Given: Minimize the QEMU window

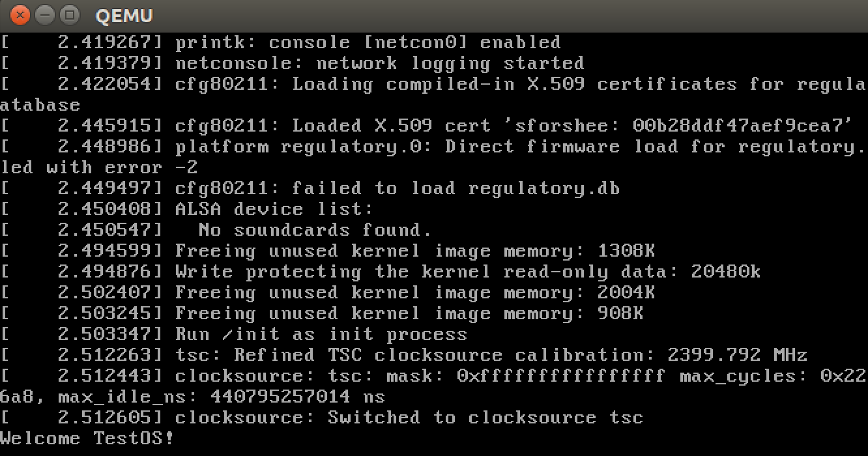Looking at the screenshot, I should point(45,14).
